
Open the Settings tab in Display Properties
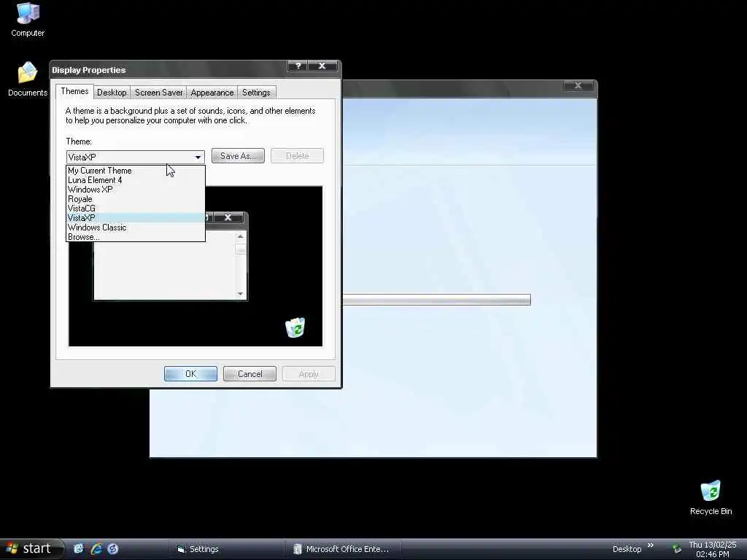point(256,93)
